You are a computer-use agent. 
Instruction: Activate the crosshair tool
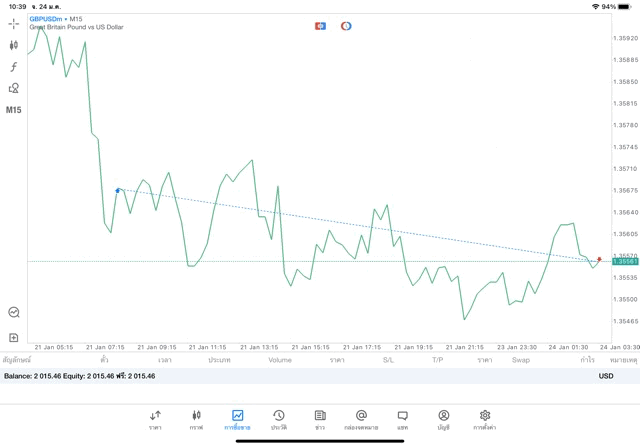tap(14, 23)
